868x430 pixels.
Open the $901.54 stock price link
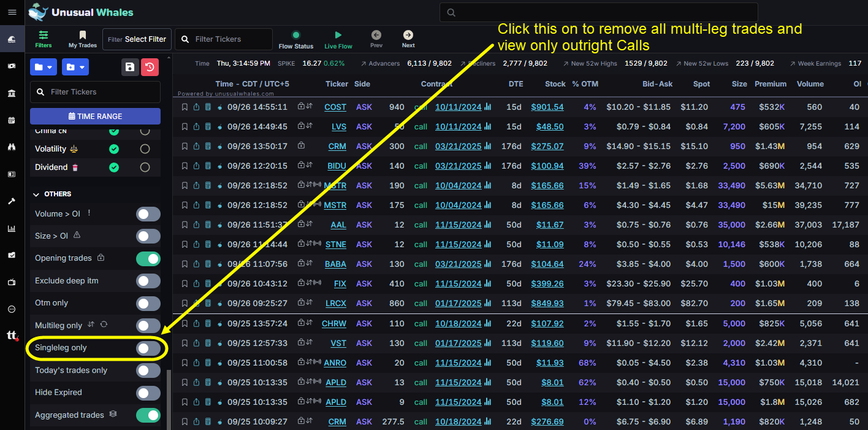547,107
